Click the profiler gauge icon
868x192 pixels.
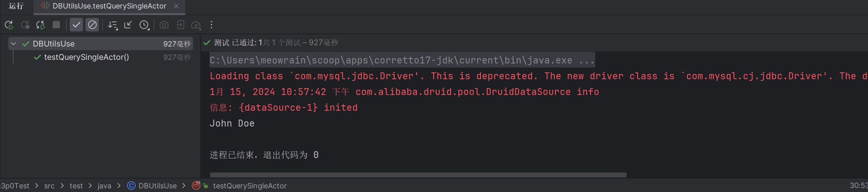[x=196, y=25]
